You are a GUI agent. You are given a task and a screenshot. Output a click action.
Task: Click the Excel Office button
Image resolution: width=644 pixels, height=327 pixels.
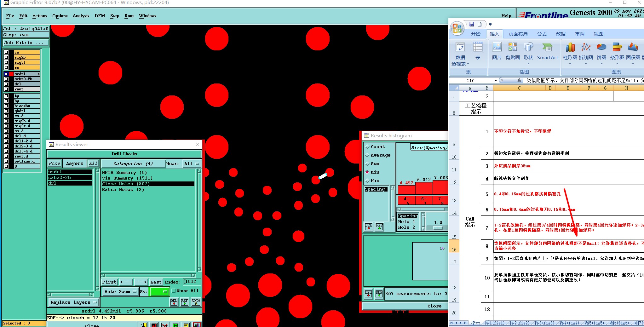(457, 28)
